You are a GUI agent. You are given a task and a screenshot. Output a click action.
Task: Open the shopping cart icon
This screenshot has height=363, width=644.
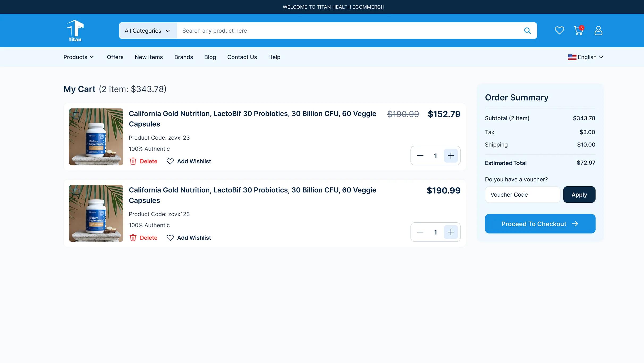[x=579, y=31]
